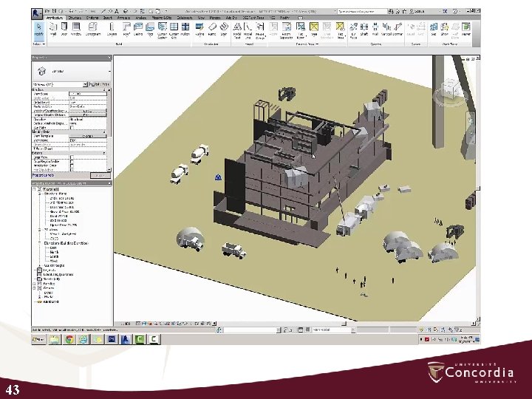Image resolution: width=532 pixels, height=399 pixels.
Task: Open the East elevation view
Action: point(53,248)
